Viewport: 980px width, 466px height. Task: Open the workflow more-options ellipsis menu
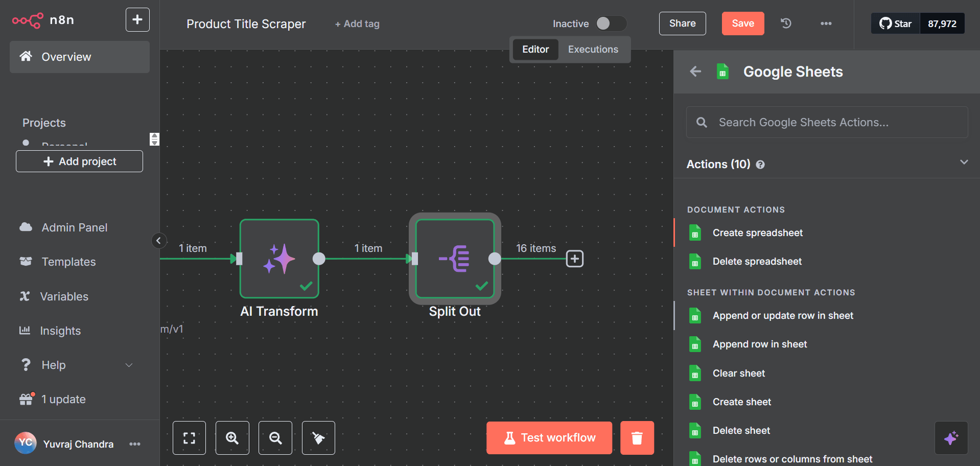pos(826,24)
